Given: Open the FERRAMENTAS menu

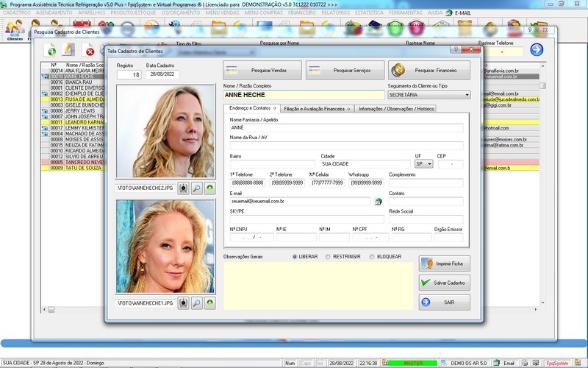Looking at the screenshot, I should pyautogui.click(x=406, y=13).
